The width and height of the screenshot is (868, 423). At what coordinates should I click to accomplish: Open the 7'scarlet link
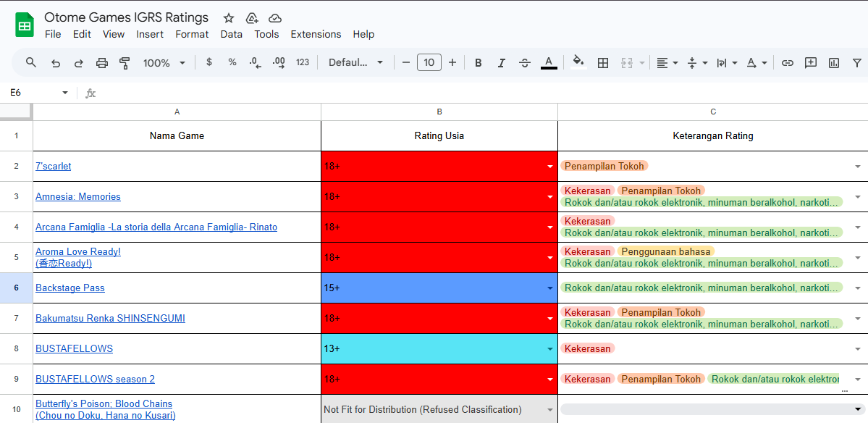(53, 166)
